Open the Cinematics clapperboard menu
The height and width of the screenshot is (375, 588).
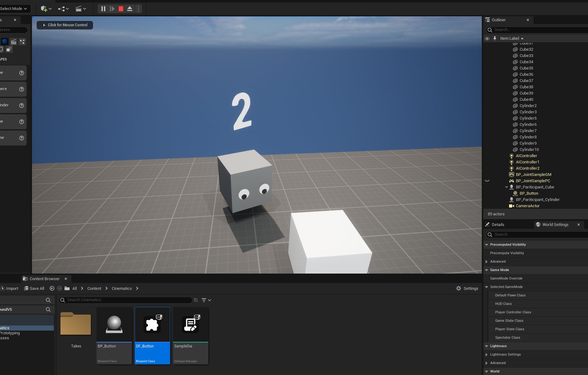[x=81, y=9]
